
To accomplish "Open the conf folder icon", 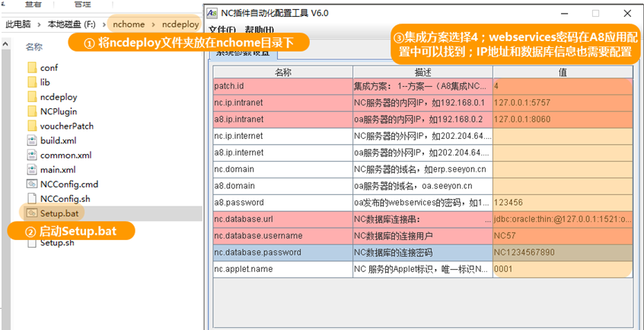I will (32, 67).
